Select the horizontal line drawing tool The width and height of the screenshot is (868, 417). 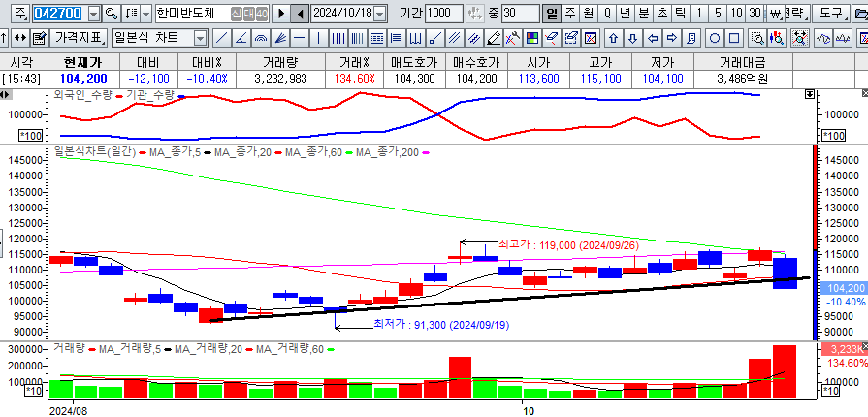299,38
